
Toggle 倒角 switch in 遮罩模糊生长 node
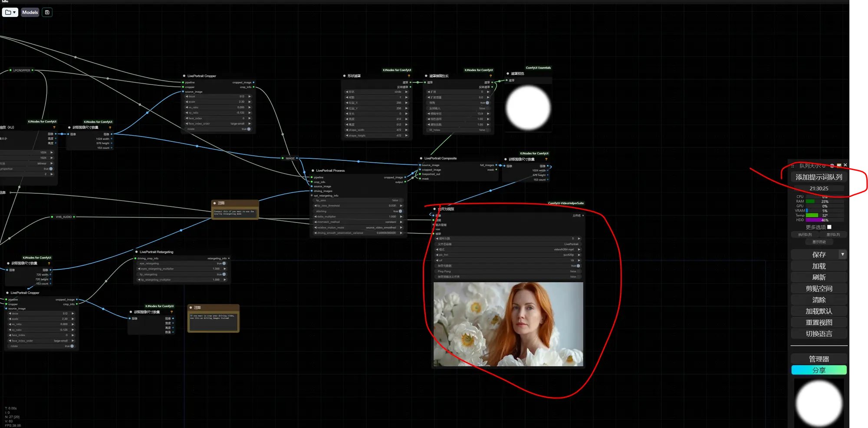tap(458, 103)
